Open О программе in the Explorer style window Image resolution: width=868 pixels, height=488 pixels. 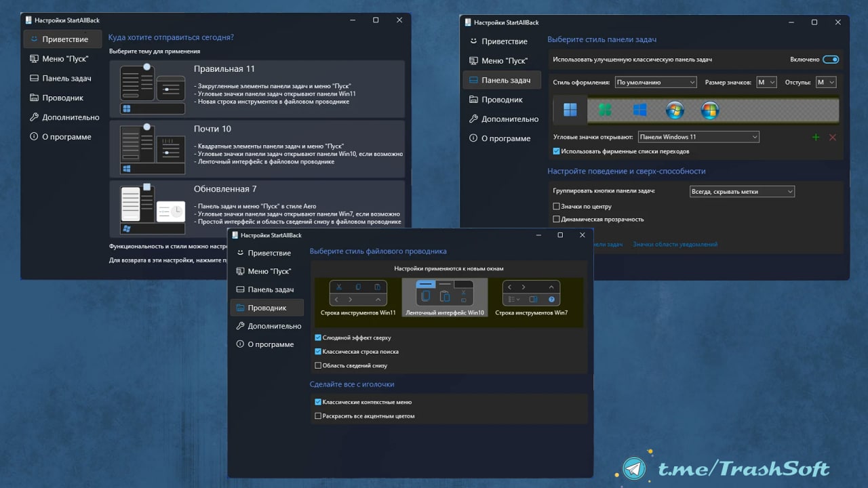pyautogui.click(x=267, y=344)
